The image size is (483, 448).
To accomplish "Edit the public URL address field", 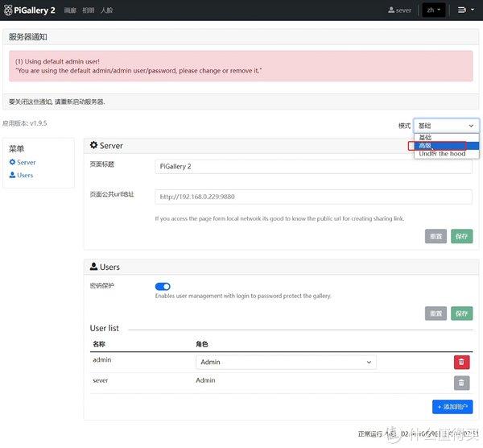I will [313, 197].
